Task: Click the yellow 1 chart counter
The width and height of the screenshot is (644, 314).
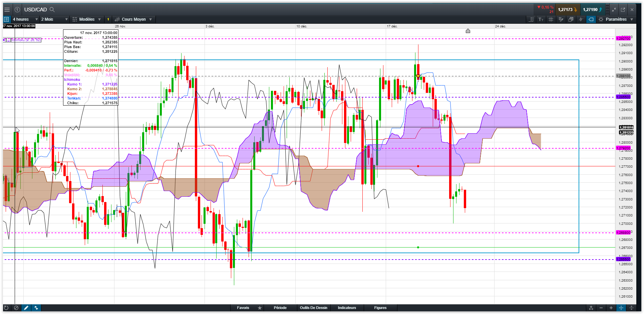Action: [x=108, y=19]
